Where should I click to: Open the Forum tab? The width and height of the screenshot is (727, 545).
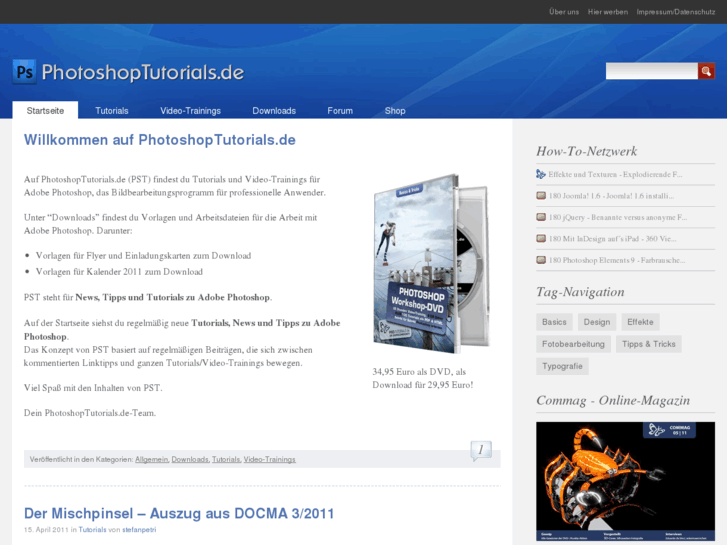coord(340,111)
